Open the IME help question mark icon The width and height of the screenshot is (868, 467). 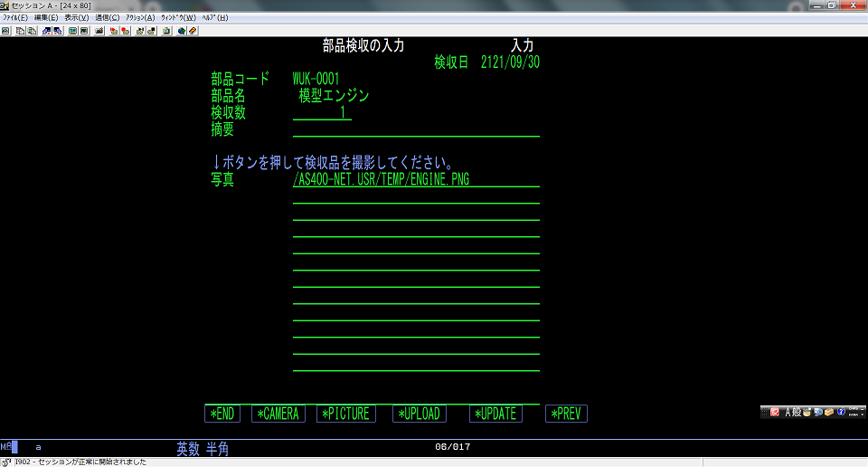840,412
